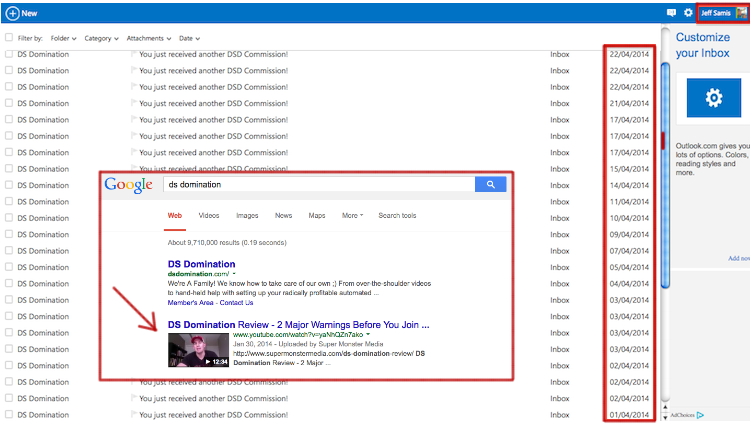Image resolution: width=750 pixels, height=425 pixels.
Task: Click the date 15/04/2014
Action: tap(629, 169)
